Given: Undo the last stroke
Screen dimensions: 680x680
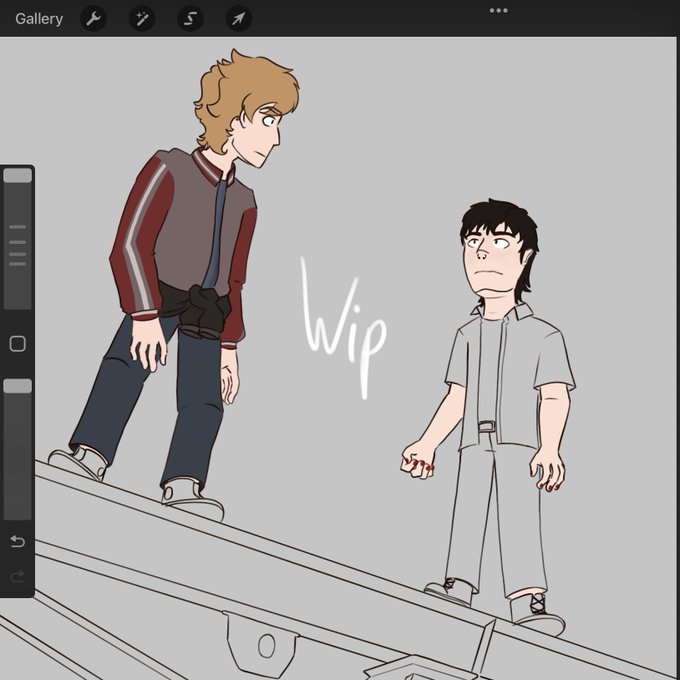Looking at the screenshot, I should pyautogui.click(x=17, y=541).
